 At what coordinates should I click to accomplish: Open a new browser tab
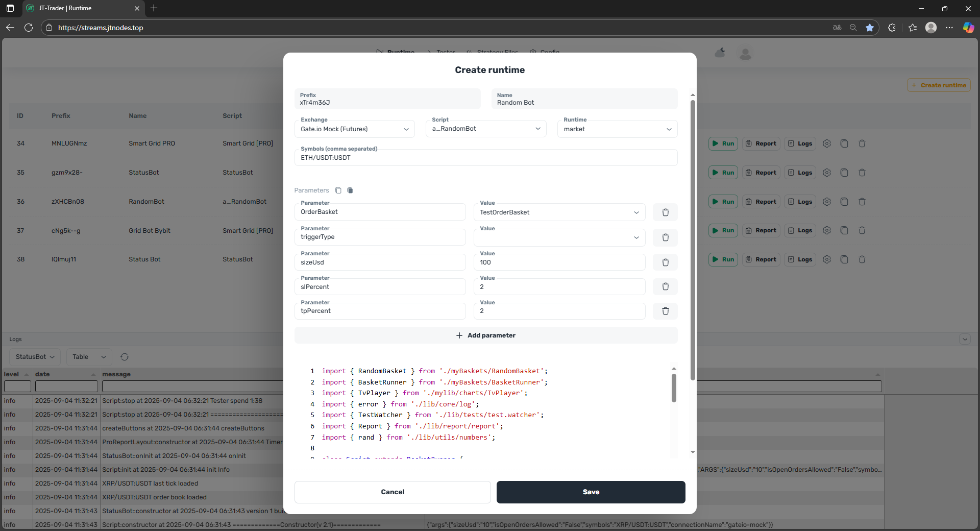coord(154,8)
